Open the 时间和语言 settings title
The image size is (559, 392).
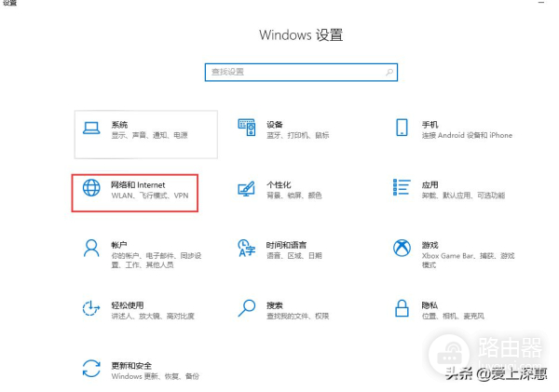286,245
